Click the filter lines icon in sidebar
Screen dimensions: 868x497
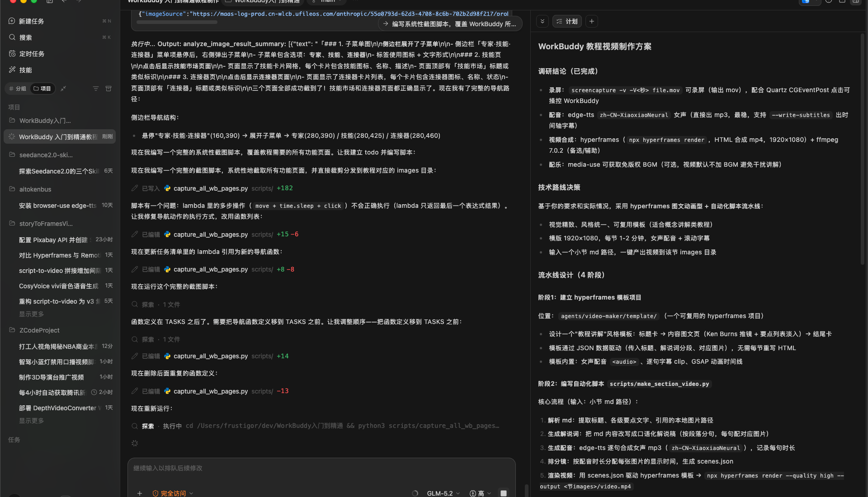point(95,89)
